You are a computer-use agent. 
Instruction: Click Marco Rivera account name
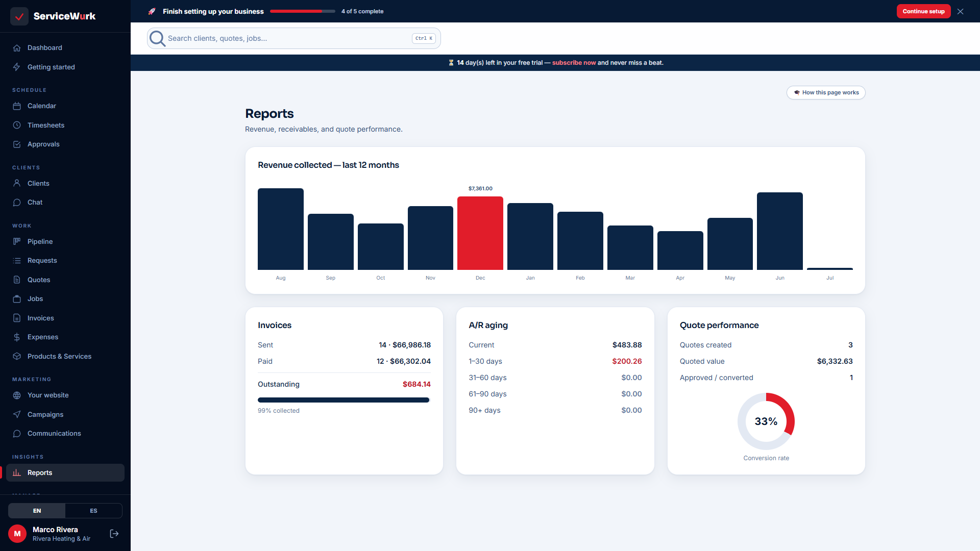coord(55,530)
